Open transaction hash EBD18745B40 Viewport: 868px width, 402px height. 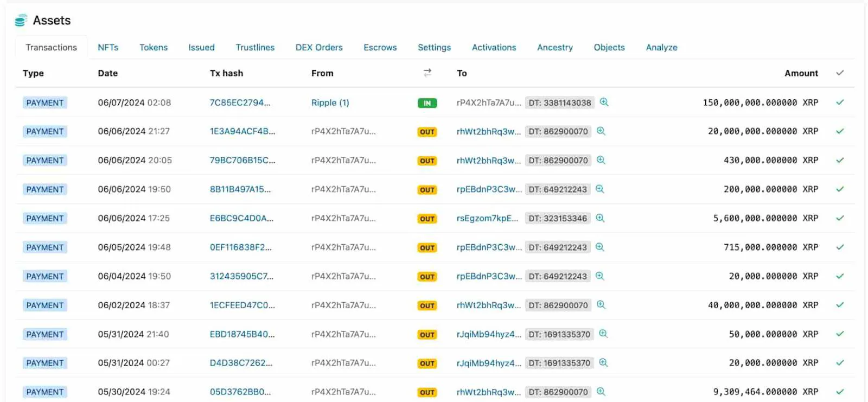(x=242, y=334)
